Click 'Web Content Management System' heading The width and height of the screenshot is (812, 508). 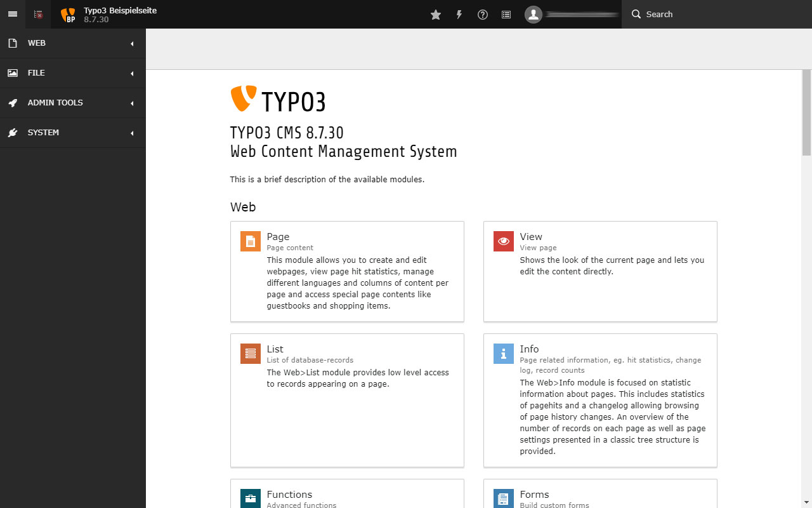tap(343, 152)
